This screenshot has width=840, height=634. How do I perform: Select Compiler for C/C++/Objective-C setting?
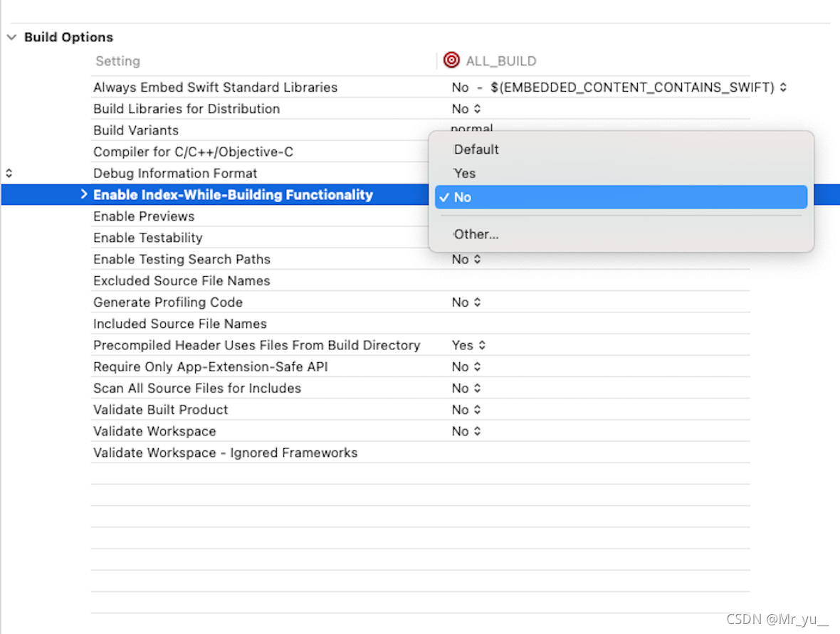(194, 152)
